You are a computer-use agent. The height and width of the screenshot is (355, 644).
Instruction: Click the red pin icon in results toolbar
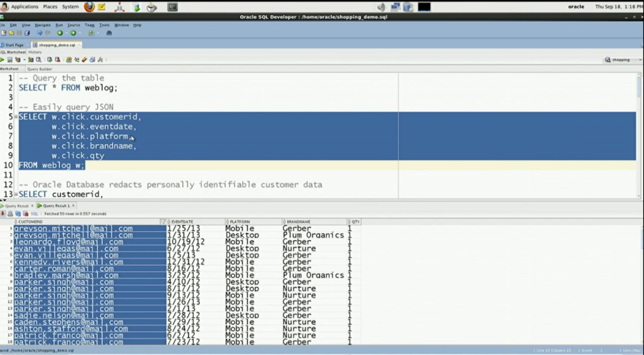point(3,214)
